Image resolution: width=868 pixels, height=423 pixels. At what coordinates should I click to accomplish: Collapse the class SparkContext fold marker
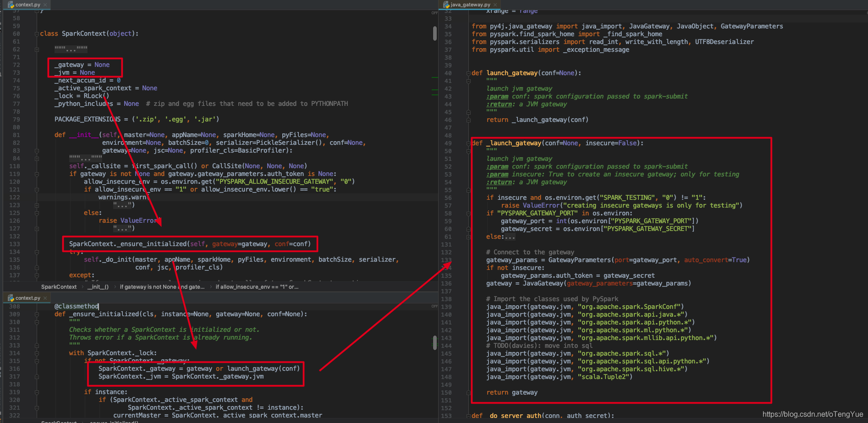37,34
